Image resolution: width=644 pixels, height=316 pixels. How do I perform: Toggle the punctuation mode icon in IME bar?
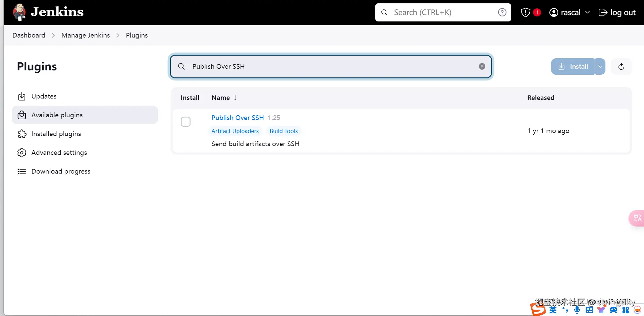565,310
